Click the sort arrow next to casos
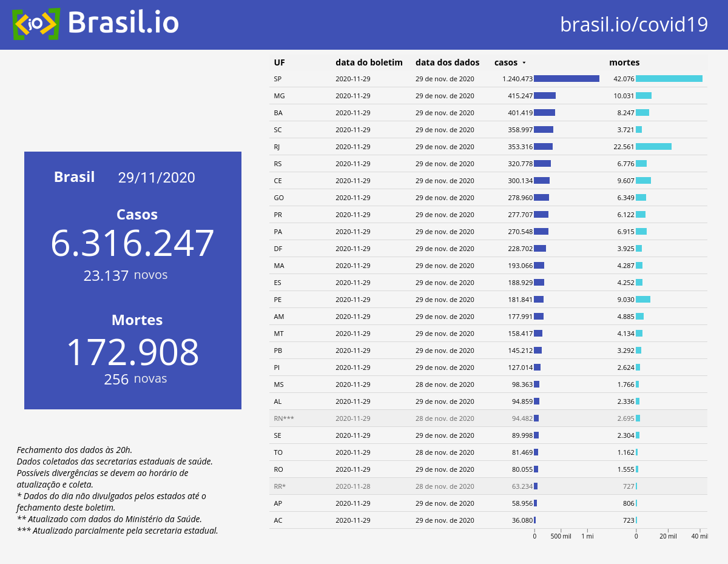This screenshot has height=564, width=728. coord(524,62)
